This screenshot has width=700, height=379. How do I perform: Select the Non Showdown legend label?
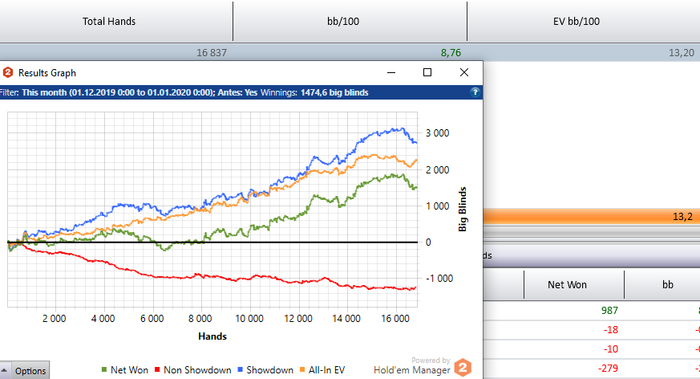[197, 370]
